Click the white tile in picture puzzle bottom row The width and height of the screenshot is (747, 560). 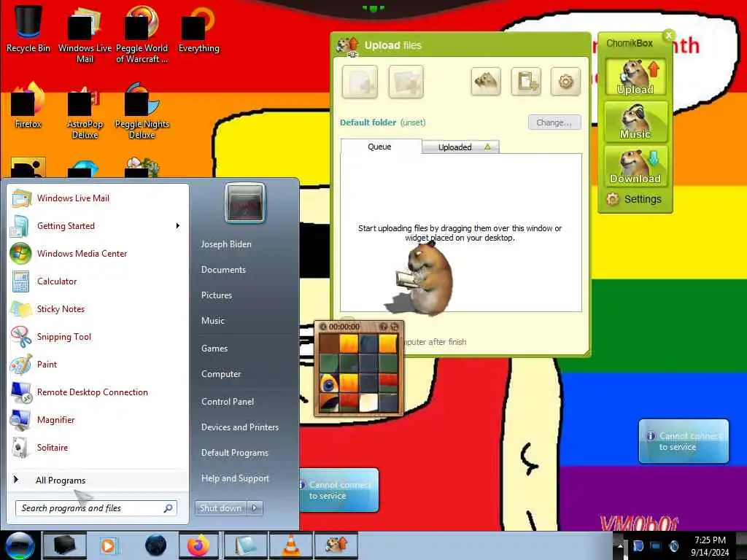coord(368,402)
